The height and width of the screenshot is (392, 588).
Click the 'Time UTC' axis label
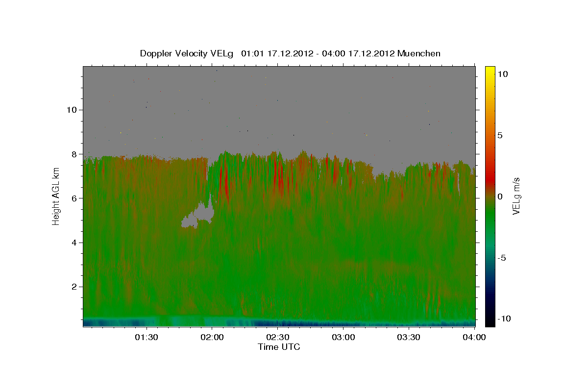click(x=279, y=347)
